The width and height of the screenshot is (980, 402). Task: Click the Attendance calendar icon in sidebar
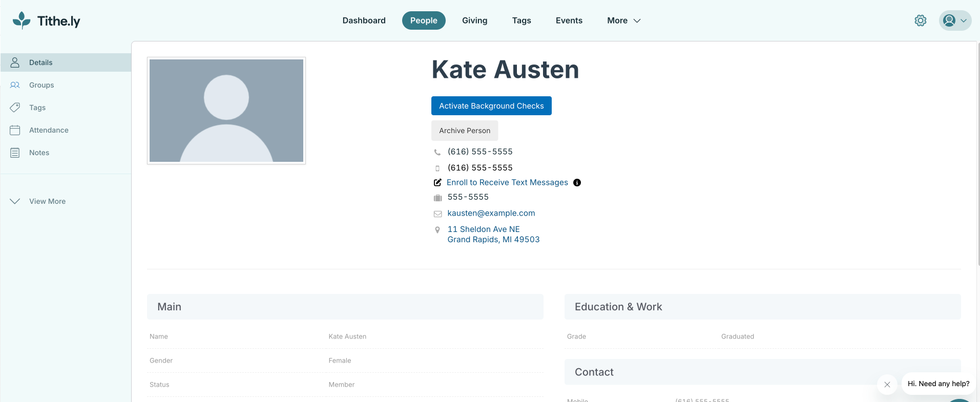click(x=15, y=130)
